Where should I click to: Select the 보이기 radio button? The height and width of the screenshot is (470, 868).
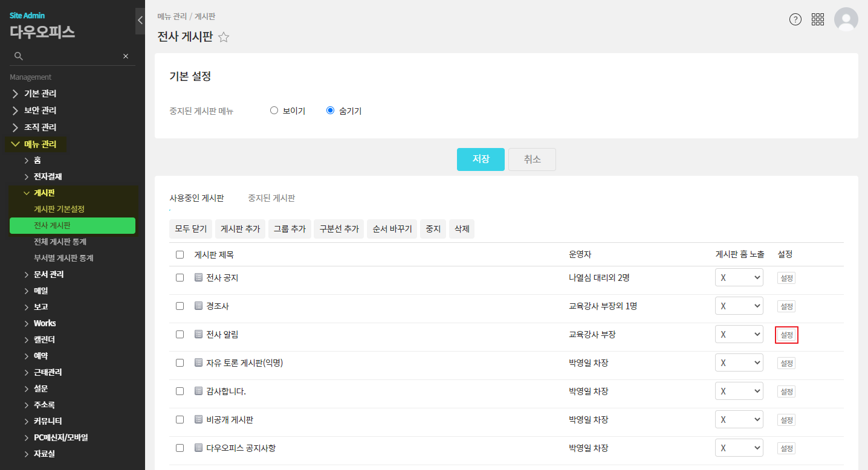coord(274,111)
